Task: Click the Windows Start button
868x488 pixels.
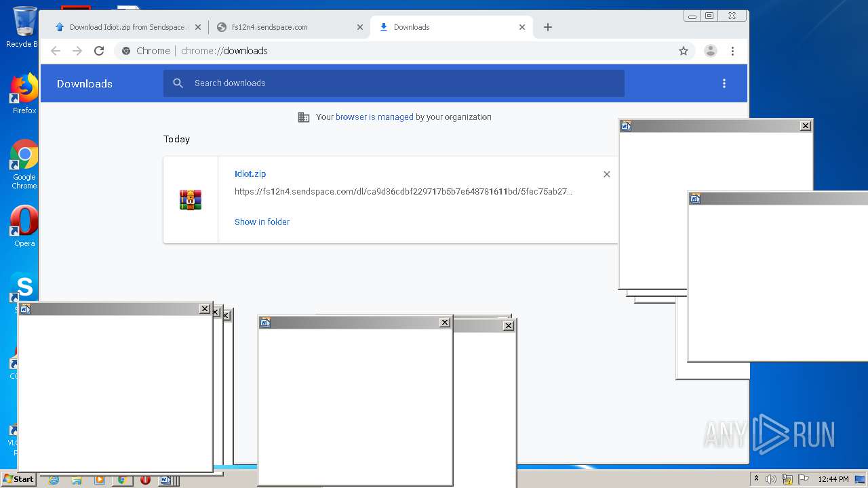Action: (x=18, y=479)
